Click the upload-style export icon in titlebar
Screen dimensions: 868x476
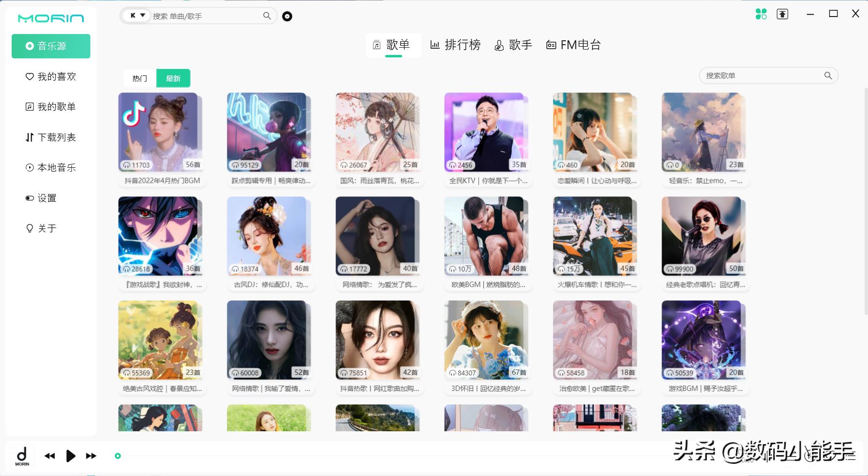tap(782, 14)
